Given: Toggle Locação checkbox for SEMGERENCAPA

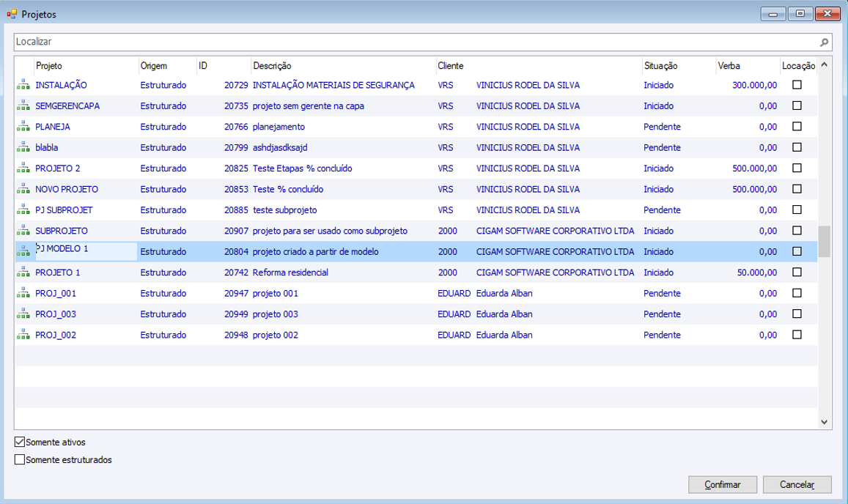Looking at the screenshot, I should point(797,106).
